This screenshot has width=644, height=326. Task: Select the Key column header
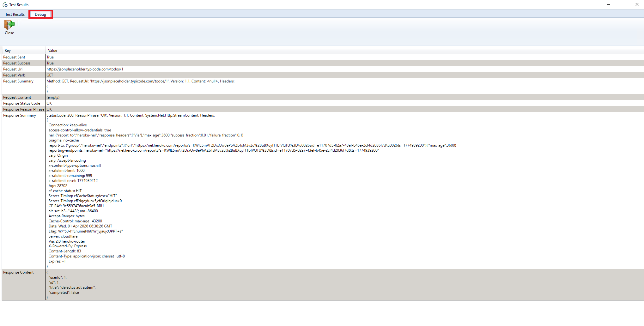[24, 51]
